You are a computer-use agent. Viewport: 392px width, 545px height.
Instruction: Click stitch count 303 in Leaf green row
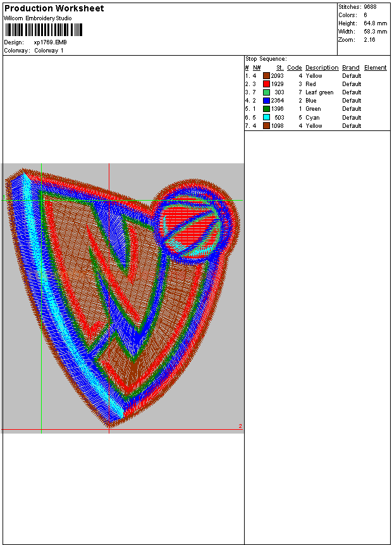(279, 92)
